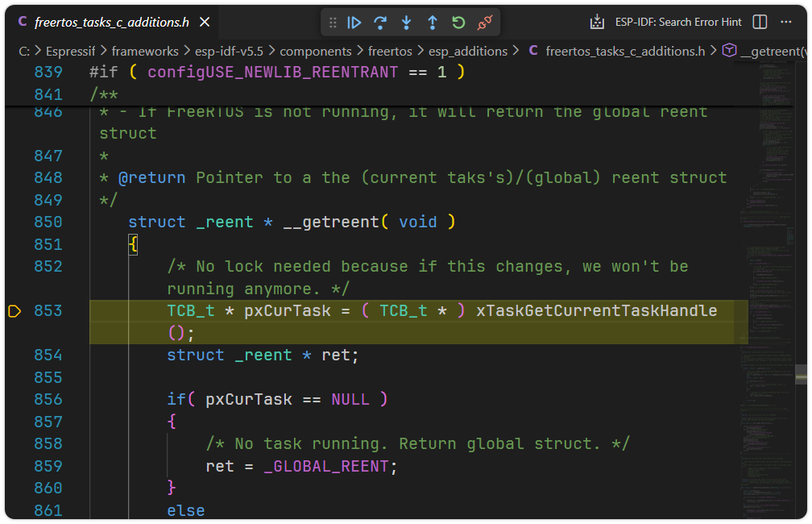Click the Step Into debug icon
Screen dimensions: 812x524
pos(406,23)
